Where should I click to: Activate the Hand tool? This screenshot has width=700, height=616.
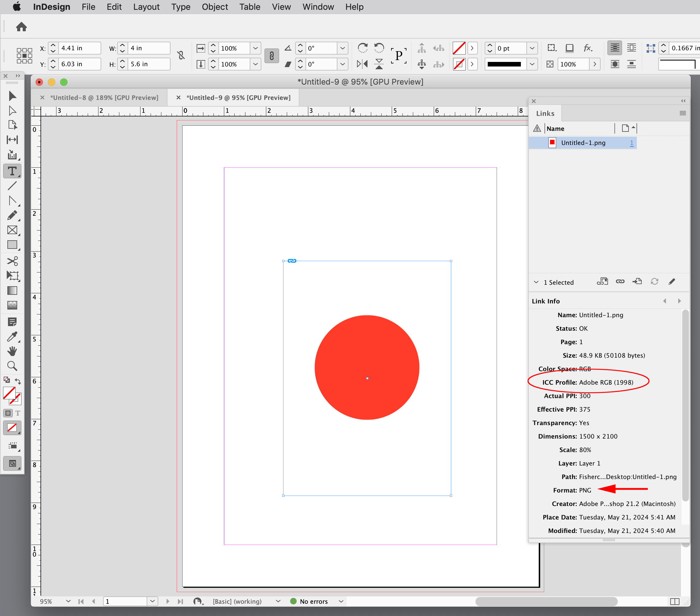point(12,351)
